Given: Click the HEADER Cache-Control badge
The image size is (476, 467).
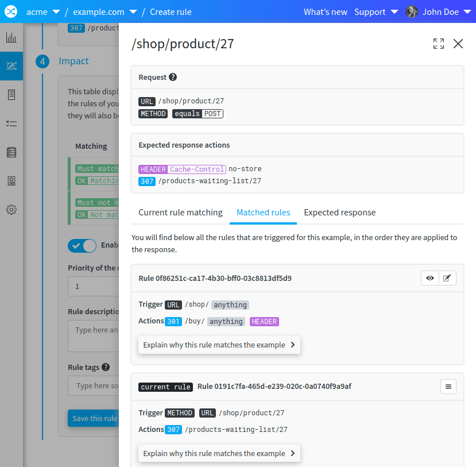Looking at the screenshot, I should [182, 169].
